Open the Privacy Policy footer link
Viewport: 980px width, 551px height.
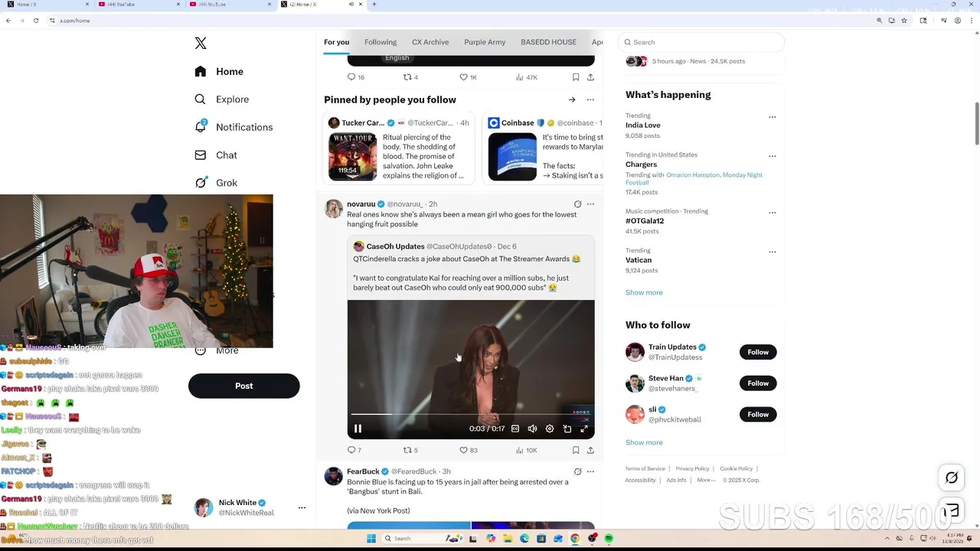(692, 468)
